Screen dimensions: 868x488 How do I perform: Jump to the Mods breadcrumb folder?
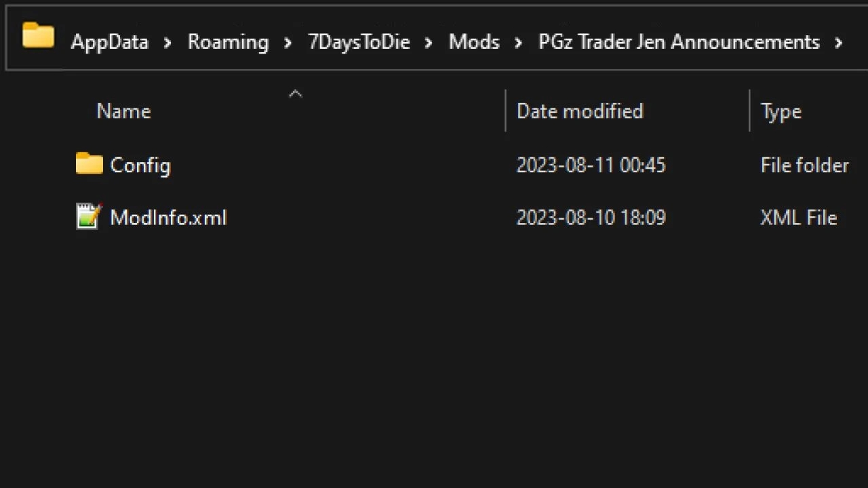474,42
